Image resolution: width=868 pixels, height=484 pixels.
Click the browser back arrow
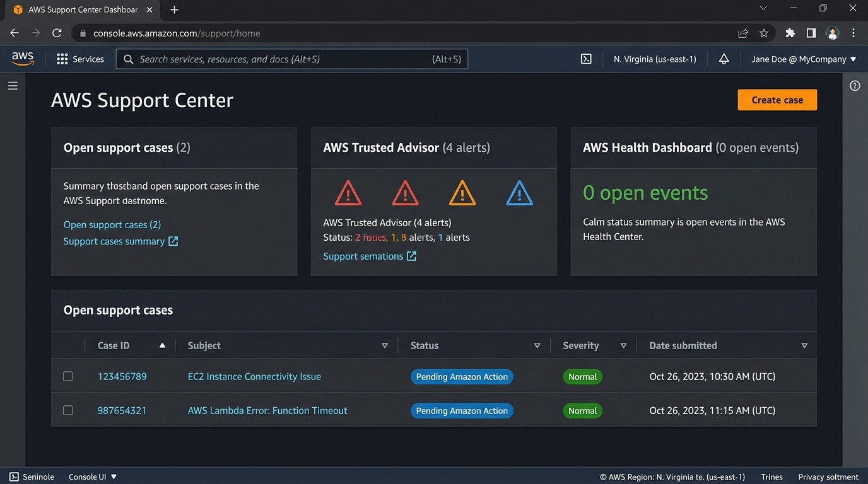(x=15, y=33)
